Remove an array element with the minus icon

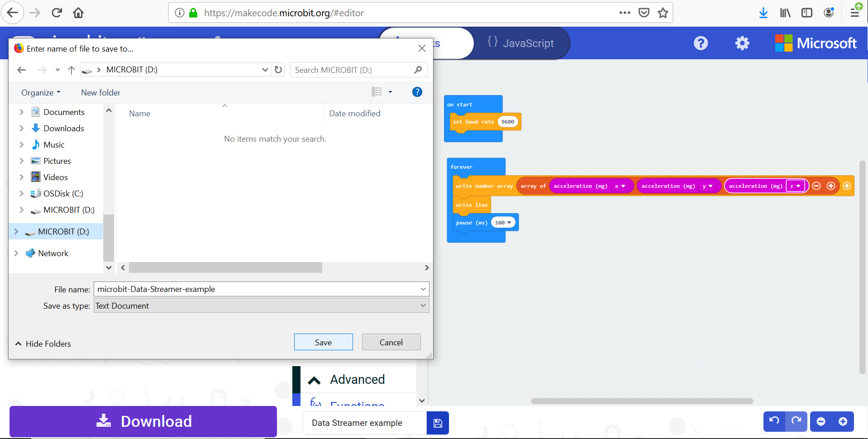coord(817,186)
